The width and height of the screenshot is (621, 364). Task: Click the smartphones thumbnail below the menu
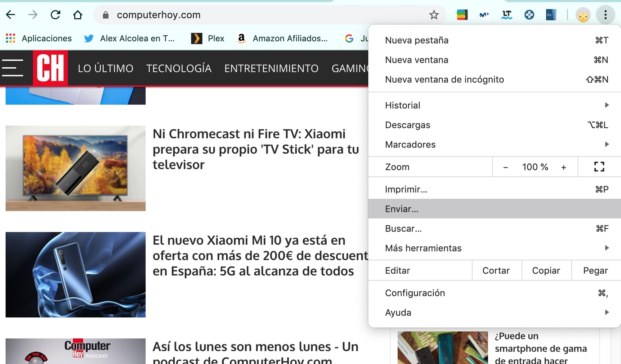[x=443, y=348]
